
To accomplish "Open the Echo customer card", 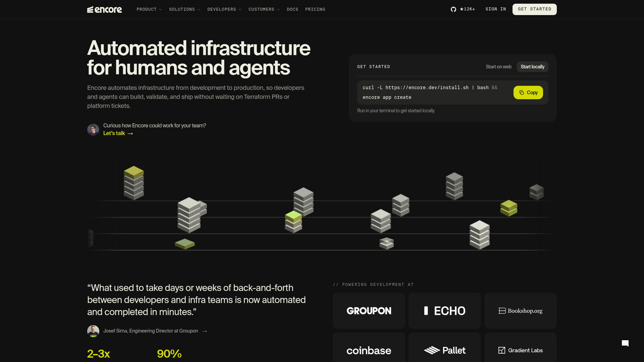I will (445, 311).
